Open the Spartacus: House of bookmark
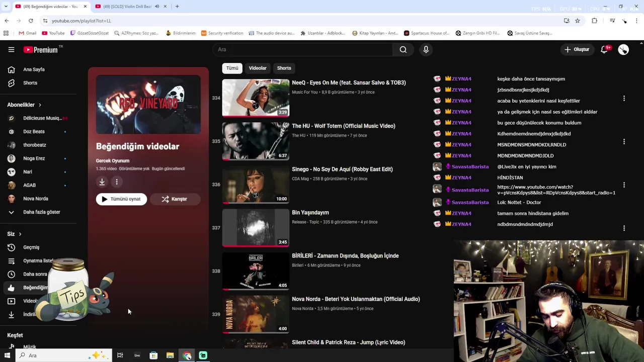 pos(427,33)
